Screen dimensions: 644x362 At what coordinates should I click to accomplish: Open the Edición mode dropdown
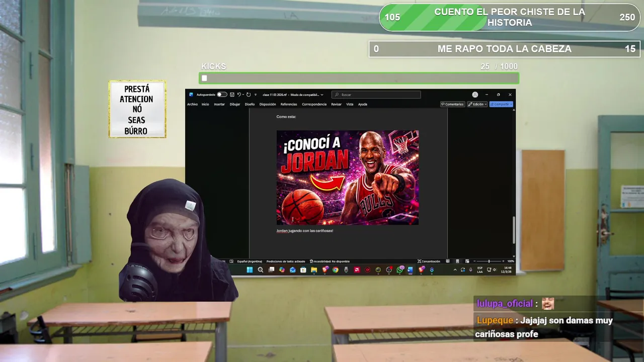(x=477, y=104)
